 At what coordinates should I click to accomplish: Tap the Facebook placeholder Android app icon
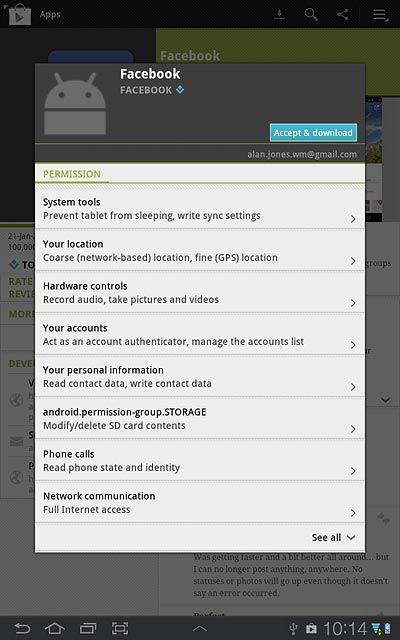(x=75, y=103)
